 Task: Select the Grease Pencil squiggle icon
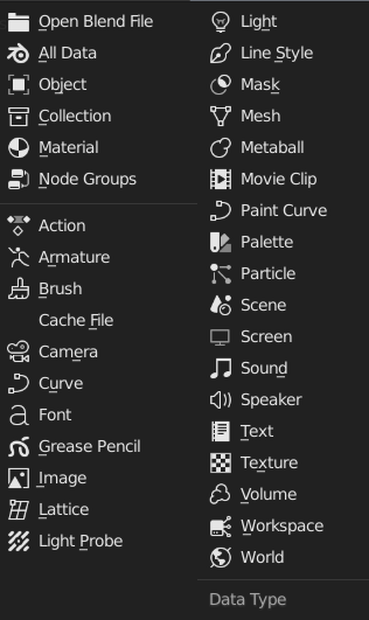tap(18, 447)
